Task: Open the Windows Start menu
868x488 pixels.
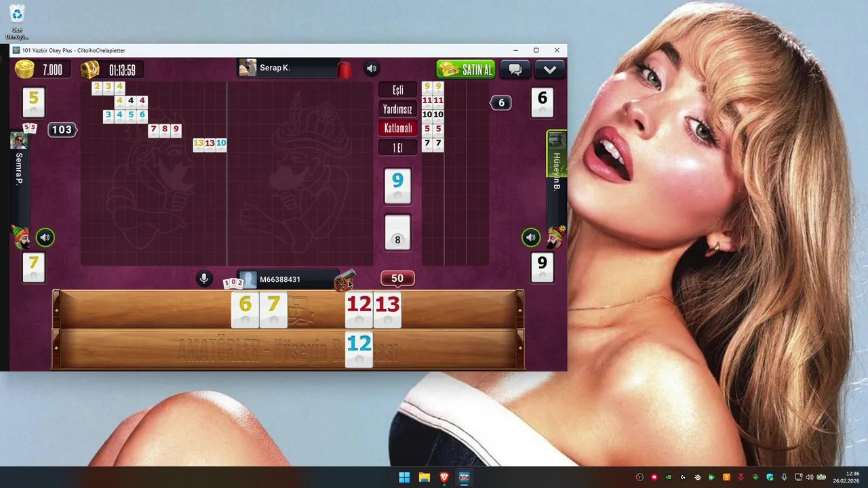Action: 404,477
